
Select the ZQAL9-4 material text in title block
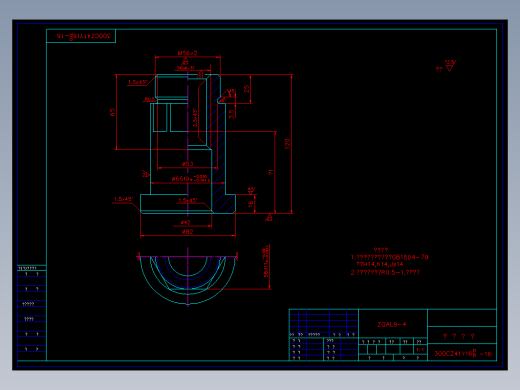(x=392, y=324)
